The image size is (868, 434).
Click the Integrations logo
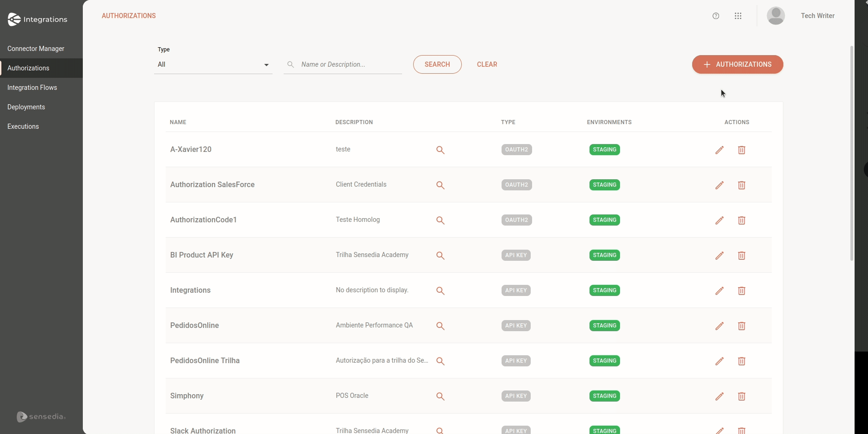[x=37, y=19]
